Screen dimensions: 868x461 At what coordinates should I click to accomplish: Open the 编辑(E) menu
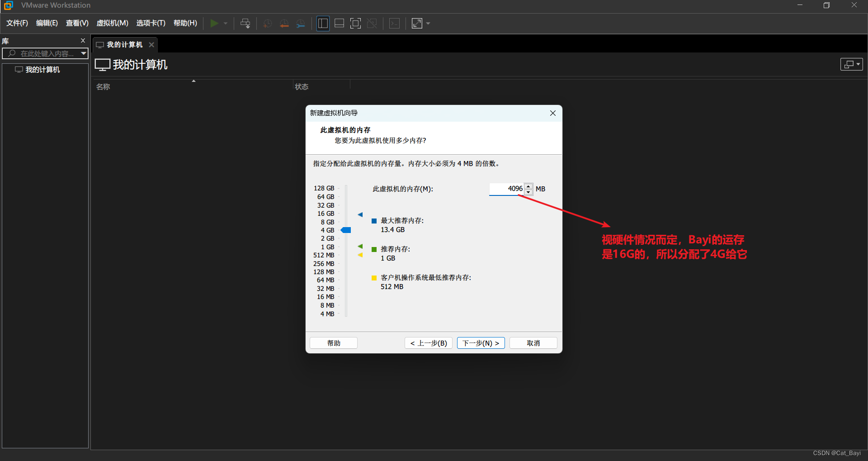click(47, 23)
